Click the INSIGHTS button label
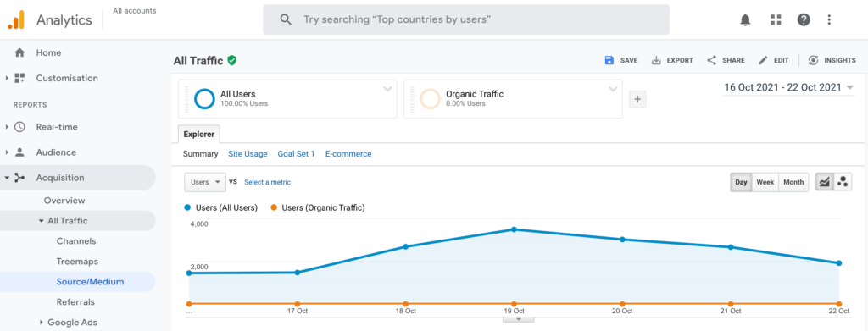 pyautogui.click(x=840, y=61)
